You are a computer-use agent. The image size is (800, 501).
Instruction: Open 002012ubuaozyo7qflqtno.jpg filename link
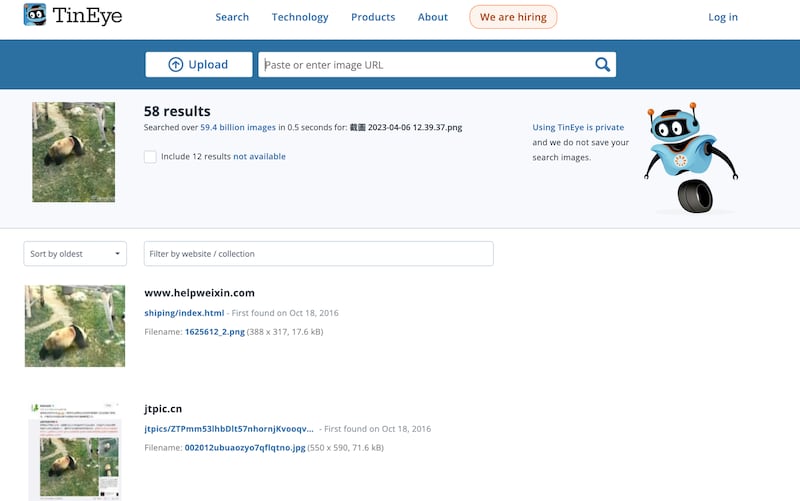point(245,447)
